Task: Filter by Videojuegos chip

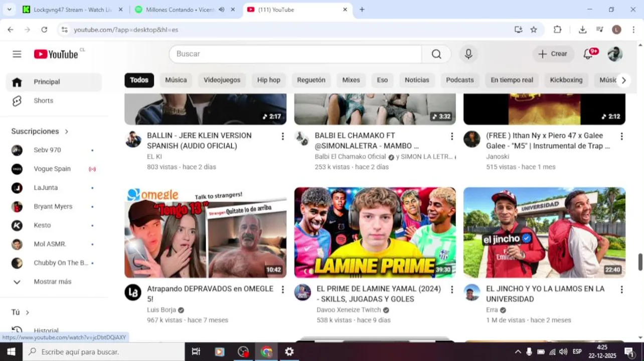Action: coord(222,80)
